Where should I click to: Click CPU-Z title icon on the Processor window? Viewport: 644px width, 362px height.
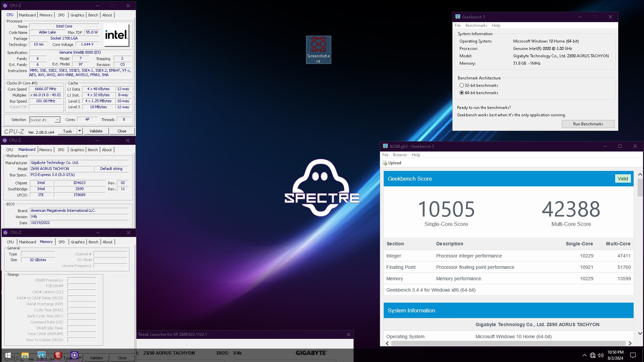coord(5,6)
